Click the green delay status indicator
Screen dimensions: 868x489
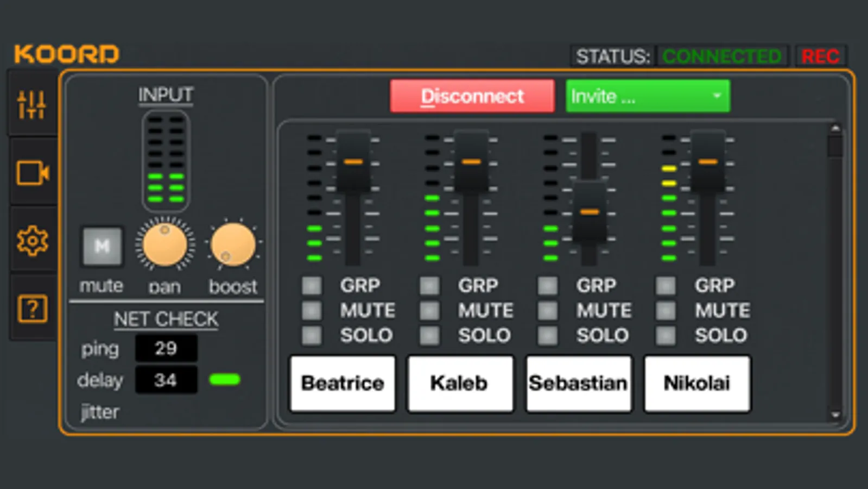pyautogui.click(x=225, y=380)
